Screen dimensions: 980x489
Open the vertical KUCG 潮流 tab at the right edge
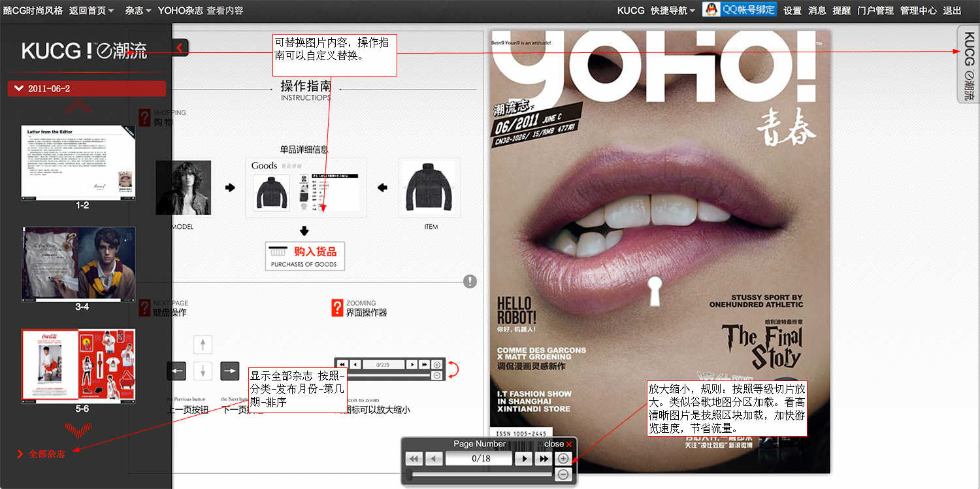click(968, 64)
